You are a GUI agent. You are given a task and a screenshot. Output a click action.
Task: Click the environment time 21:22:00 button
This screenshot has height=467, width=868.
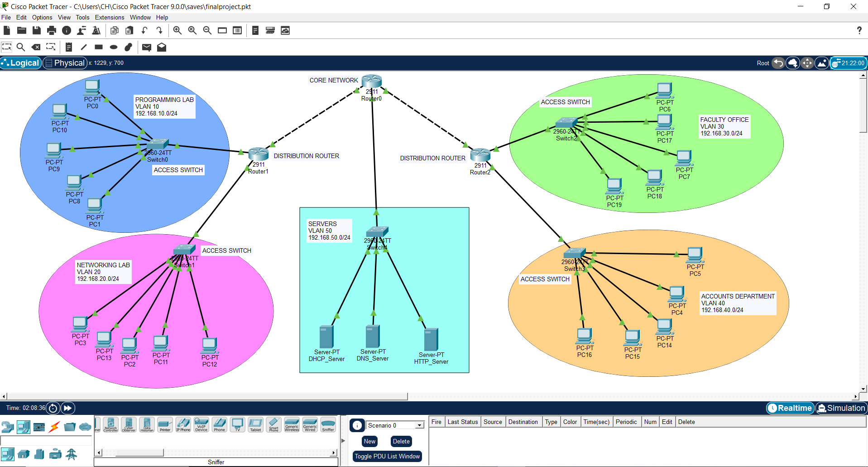pos(849,63)
